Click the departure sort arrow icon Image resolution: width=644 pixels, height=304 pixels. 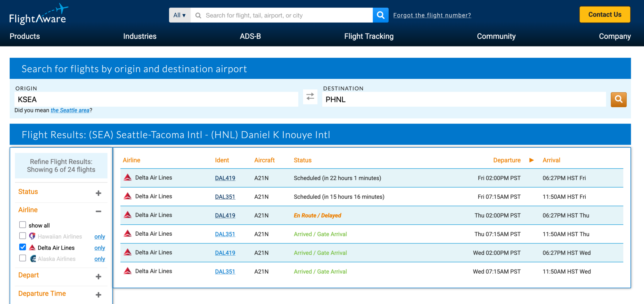[531, 160]
